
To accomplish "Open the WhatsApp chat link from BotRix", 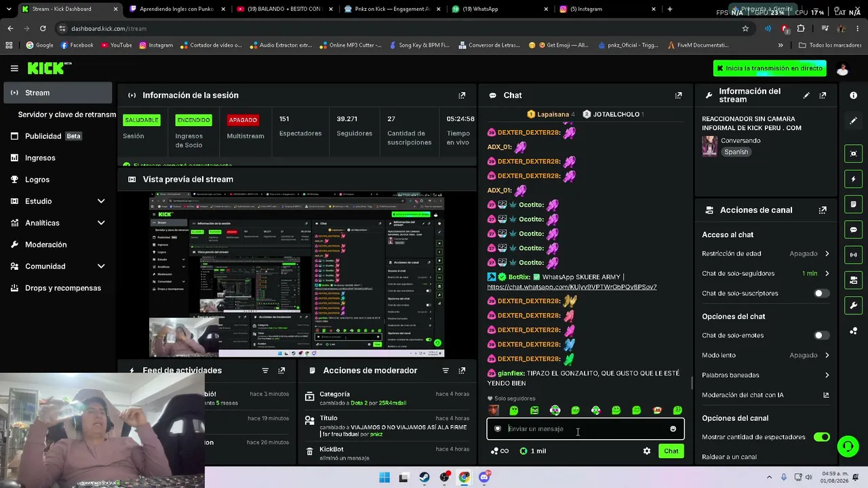I will click(x=572, y=287).
